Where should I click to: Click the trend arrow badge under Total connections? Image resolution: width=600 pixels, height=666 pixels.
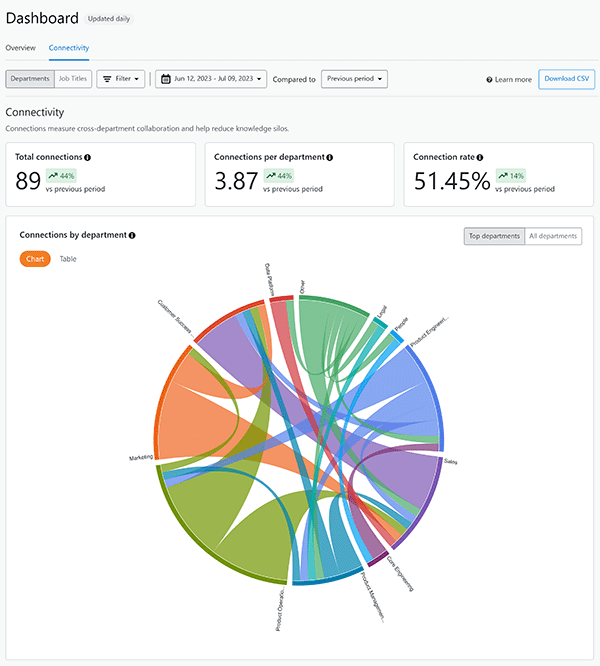pyautogui.click(x=62, y=176)
